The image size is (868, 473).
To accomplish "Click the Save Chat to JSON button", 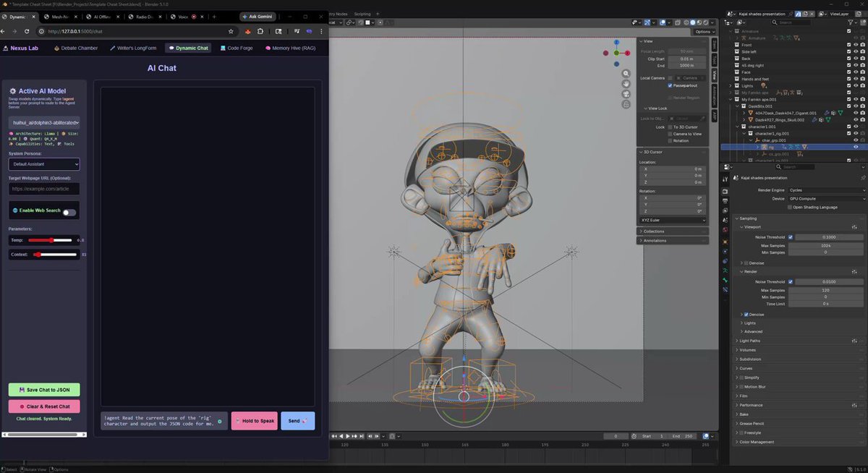I will pyautogui.click(x=44, y=390).
